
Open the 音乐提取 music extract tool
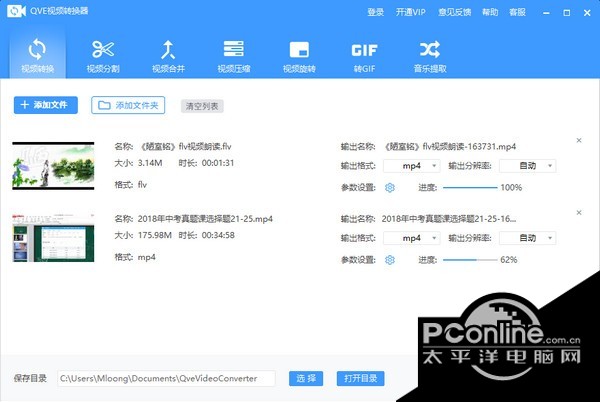(x=430, y=55)
